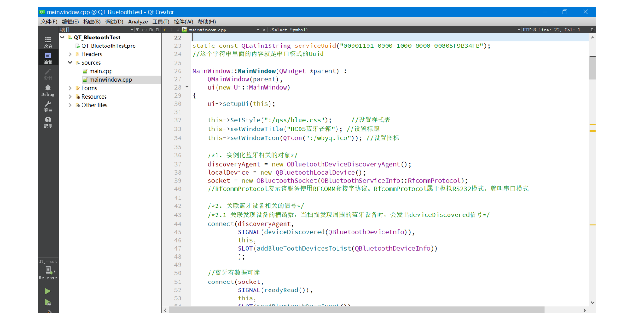Viewport: 644px width, 313px height.
Task: Switch to Debug mode in sidebar
Action: pyautogui.click(x=48, y=90)
